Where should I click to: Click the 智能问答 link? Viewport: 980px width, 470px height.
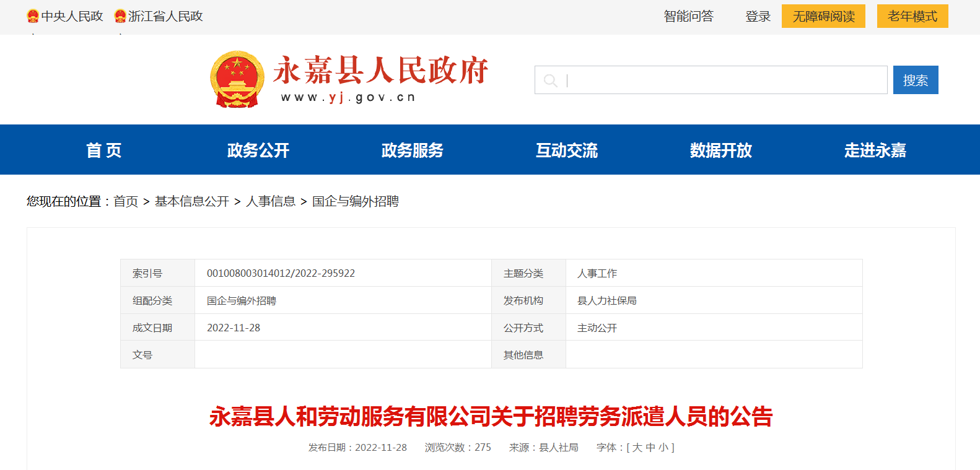688,16
